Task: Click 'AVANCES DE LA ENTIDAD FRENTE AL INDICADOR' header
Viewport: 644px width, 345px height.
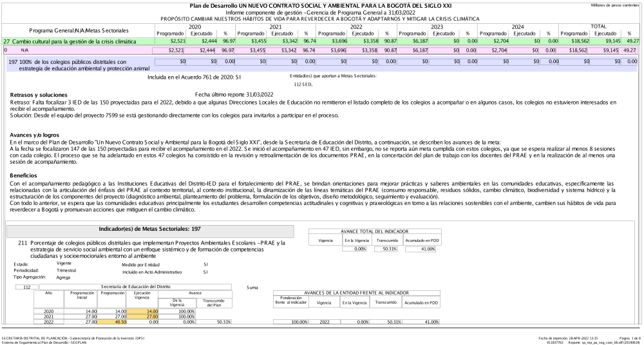Action: [357, 292]
